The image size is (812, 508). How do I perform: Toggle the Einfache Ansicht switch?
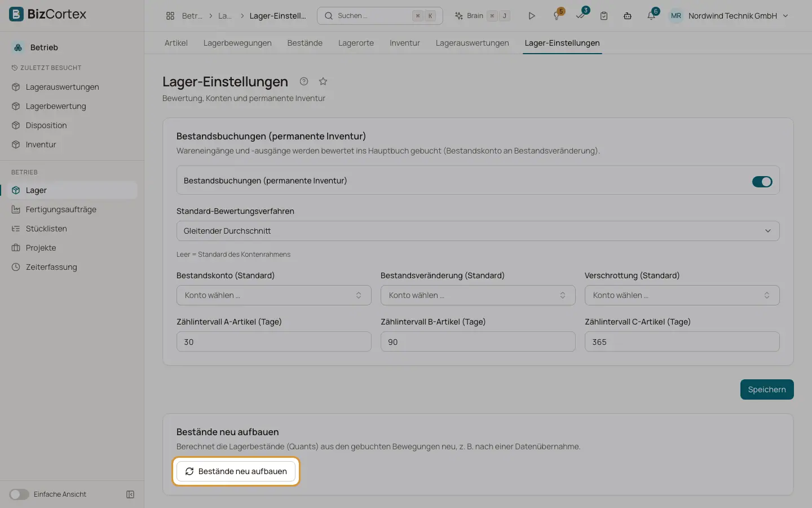[x=19, y=494]
